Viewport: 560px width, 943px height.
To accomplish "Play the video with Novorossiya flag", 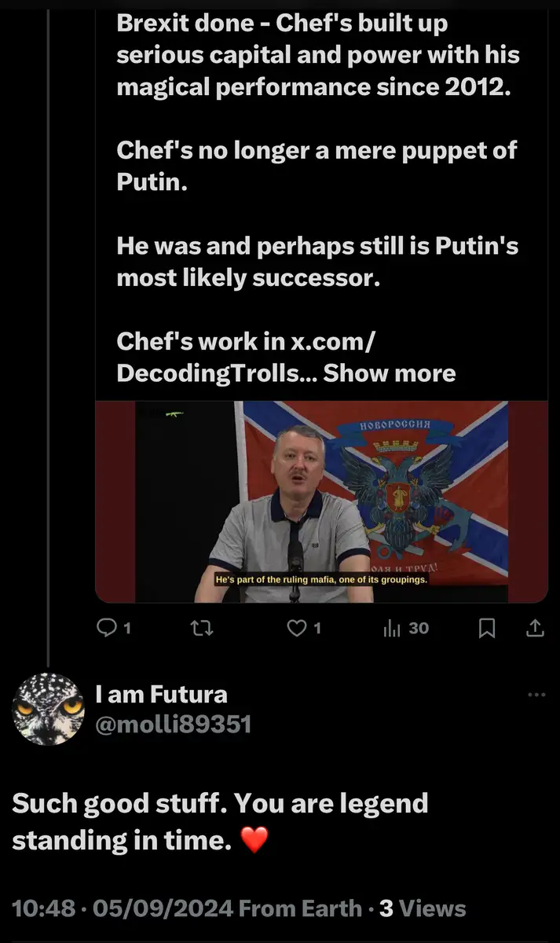I will click(320, 501).
